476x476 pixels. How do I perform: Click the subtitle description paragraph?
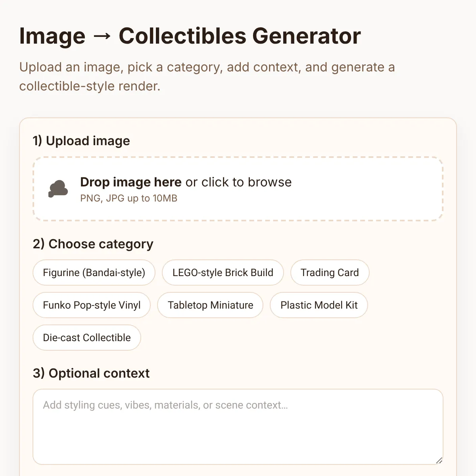pos(207,77)
